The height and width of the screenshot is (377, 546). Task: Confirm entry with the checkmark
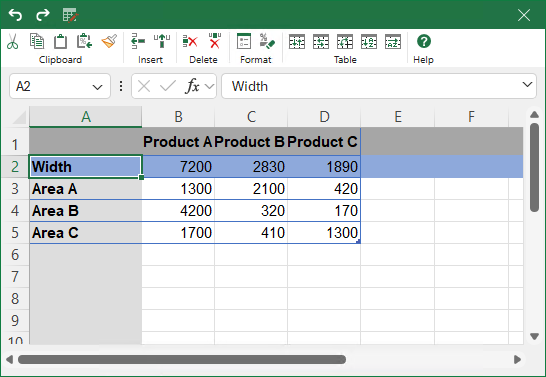click(x=167, y=86)
